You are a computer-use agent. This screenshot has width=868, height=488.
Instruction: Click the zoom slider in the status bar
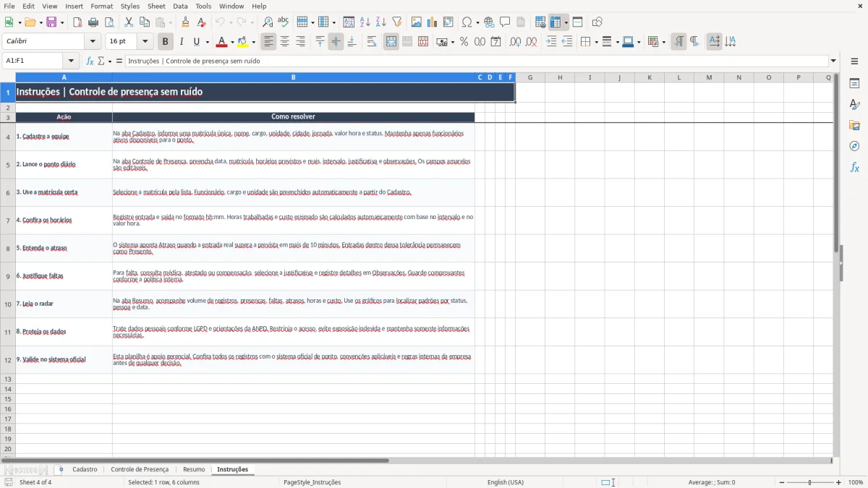(x=810, y=482)
